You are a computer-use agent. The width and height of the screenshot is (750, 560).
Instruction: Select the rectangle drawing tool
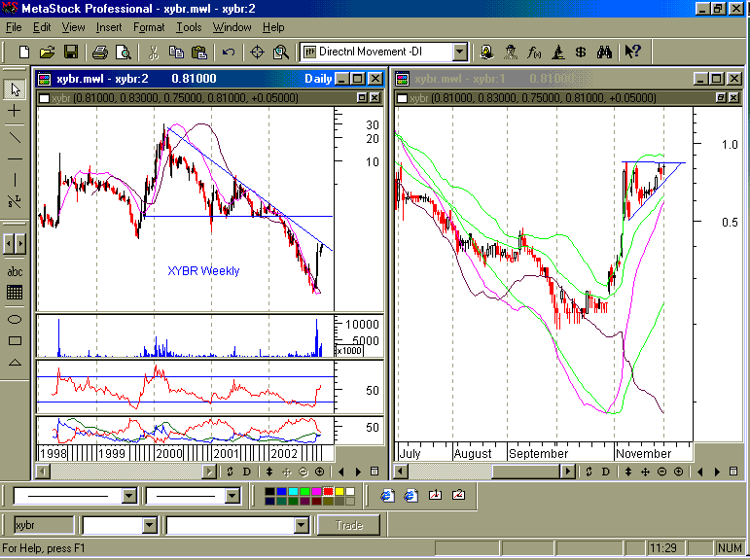(15, 340)
